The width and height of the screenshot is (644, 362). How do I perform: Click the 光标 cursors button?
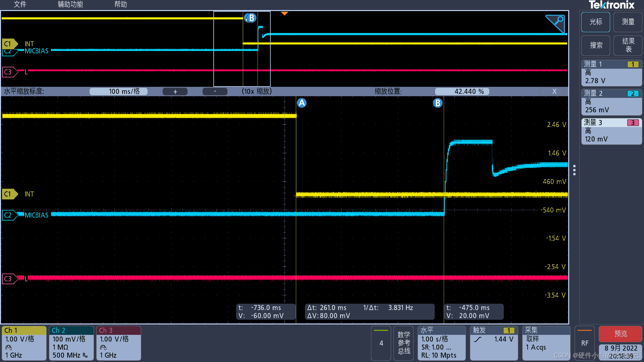click(x=595, y=22)
